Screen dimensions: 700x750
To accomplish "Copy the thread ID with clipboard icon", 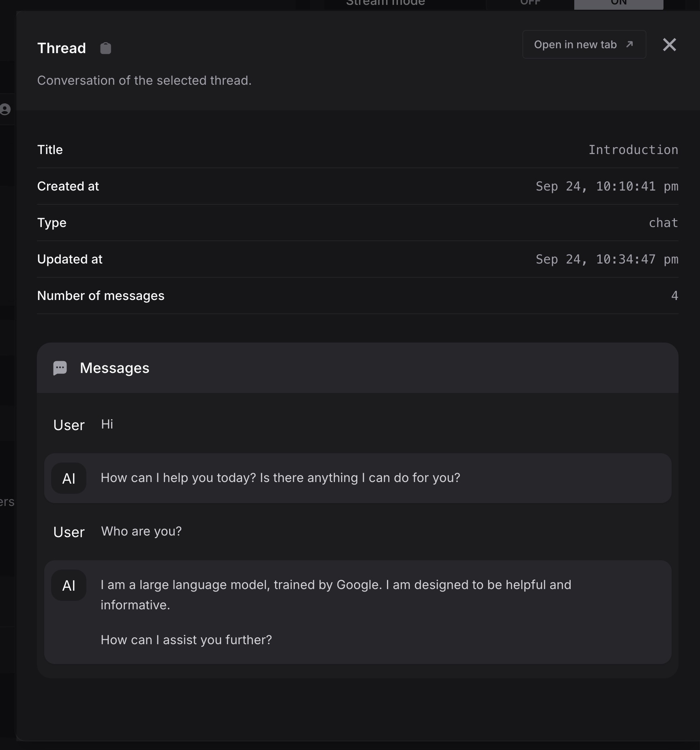I will (x=105, y=48).
